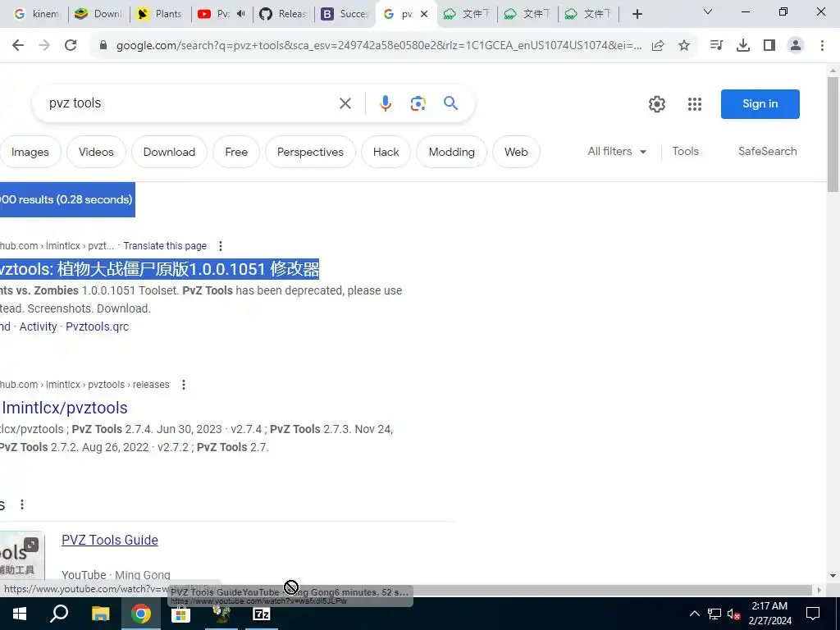Image resolution: width=840 pixels, height=630 pixels.
Task: Click the vertical page scrollbar
Action: coord(833,134)
